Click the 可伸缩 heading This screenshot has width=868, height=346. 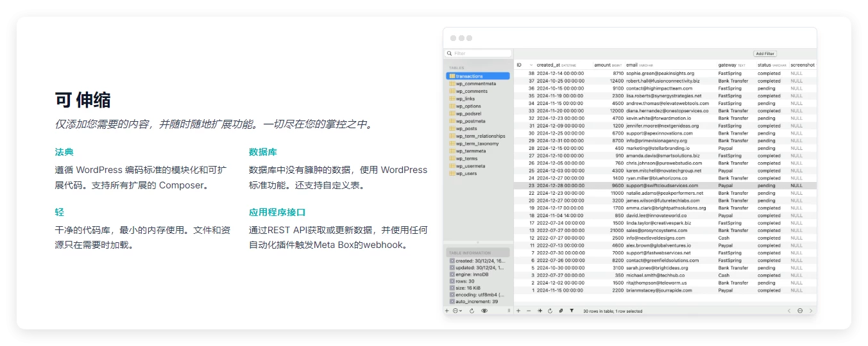(x=83, y=100)
